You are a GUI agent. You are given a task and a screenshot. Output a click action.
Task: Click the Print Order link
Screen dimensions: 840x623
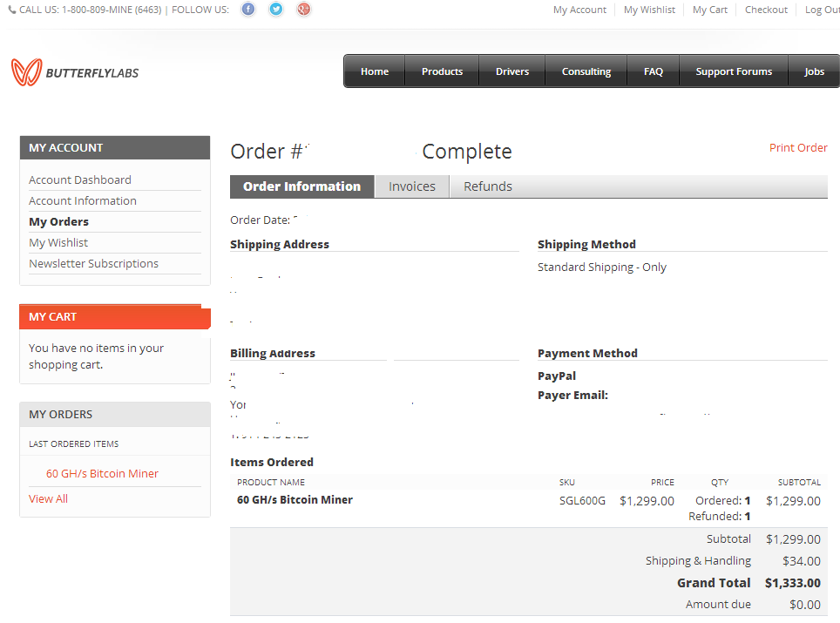798,148
